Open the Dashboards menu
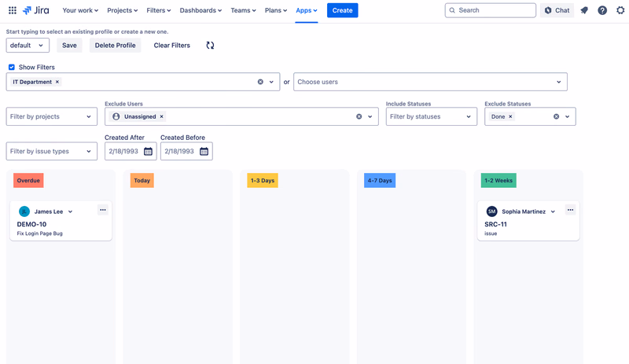The height and width of the screenshot is (364, 629). [200, 10]
